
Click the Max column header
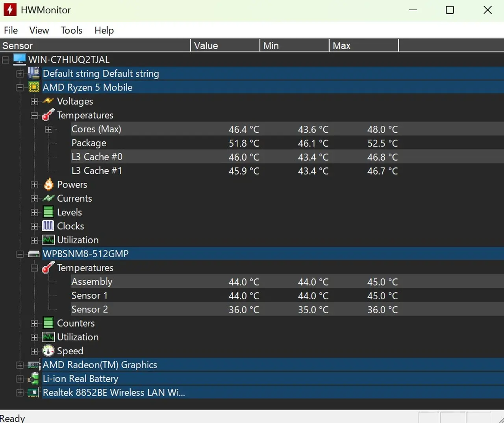point(363,46)
